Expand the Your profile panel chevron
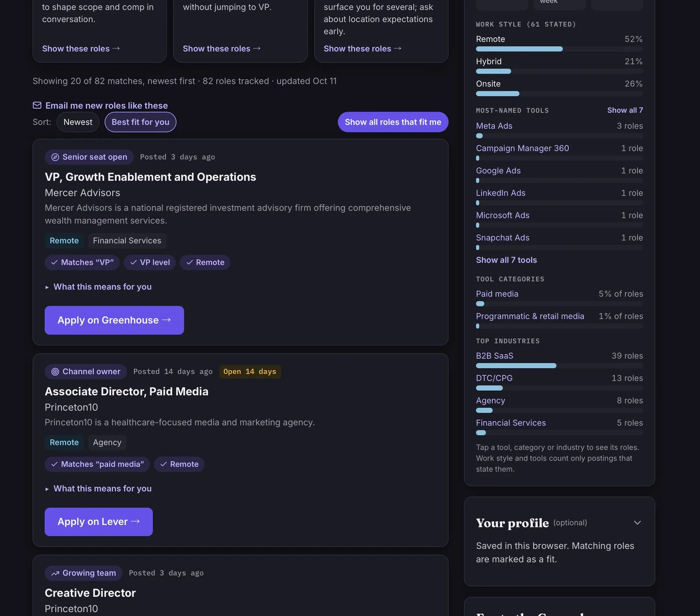Viewport: 700px width, 616px height. coord(637,523)
